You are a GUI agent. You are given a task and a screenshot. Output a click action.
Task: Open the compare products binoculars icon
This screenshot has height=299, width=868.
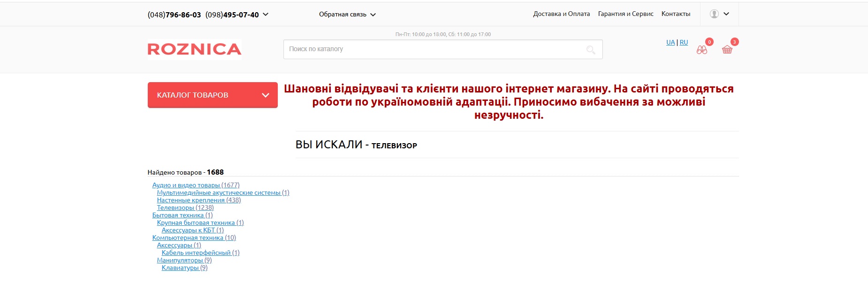coord(701,50)
